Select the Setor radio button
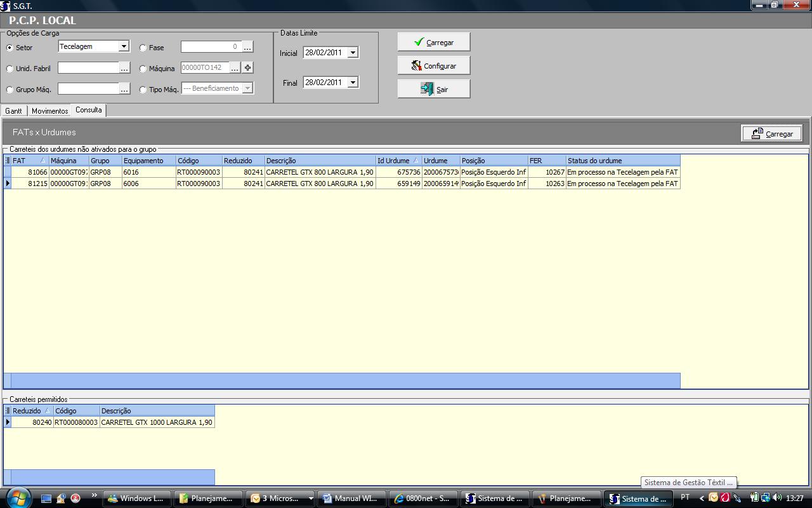This screenshot has height=508, width=812. click(10, 48)
